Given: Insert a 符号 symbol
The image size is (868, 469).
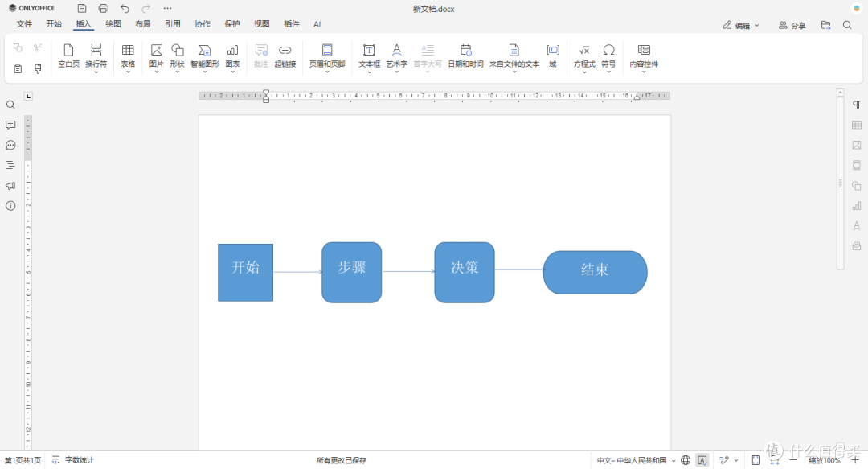Looking at the screenshot, I should 608,56.
